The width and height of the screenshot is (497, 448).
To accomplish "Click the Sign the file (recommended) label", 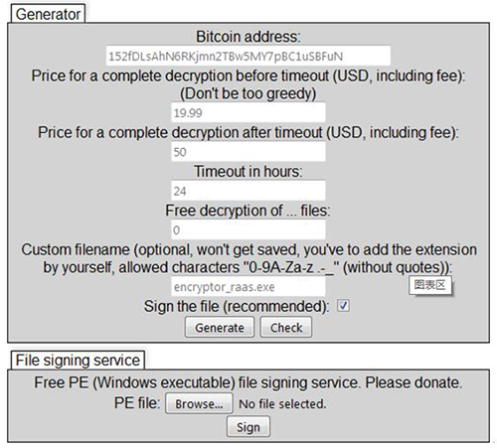I will pyautogui.click(x=237, y=306).
